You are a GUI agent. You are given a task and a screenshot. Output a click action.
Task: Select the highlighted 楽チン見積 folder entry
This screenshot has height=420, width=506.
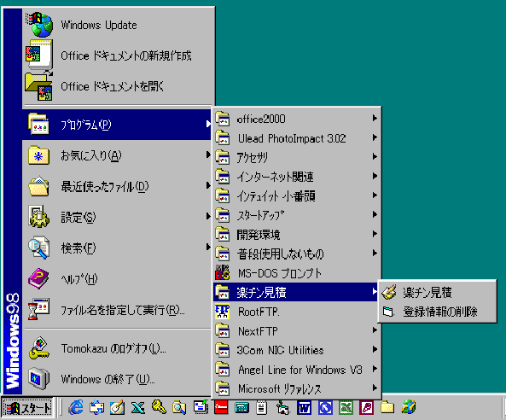[x=296, y=292]
